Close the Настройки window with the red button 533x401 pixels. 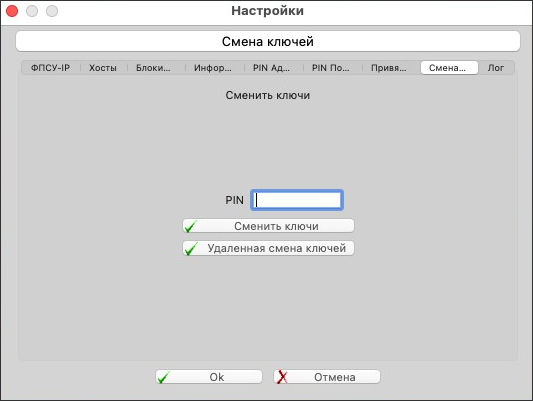(x=12, y=11)
